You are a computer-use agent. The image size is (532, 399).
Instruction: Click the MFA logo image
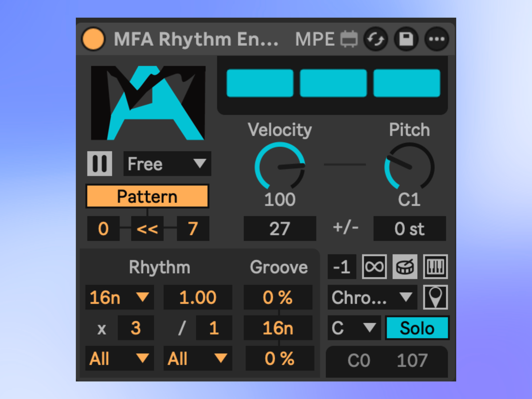click(148, 103)
